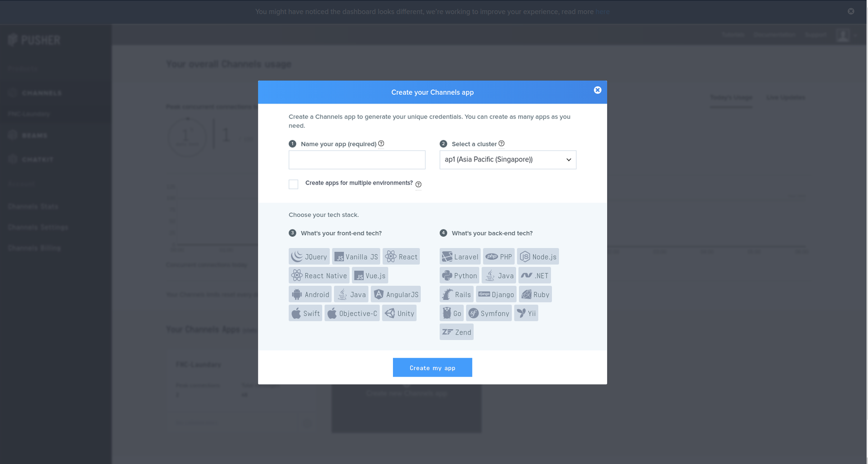
Task: Click the Pusher logo in the sidebar
Action: pyautogui.click(x=34, y=40)
